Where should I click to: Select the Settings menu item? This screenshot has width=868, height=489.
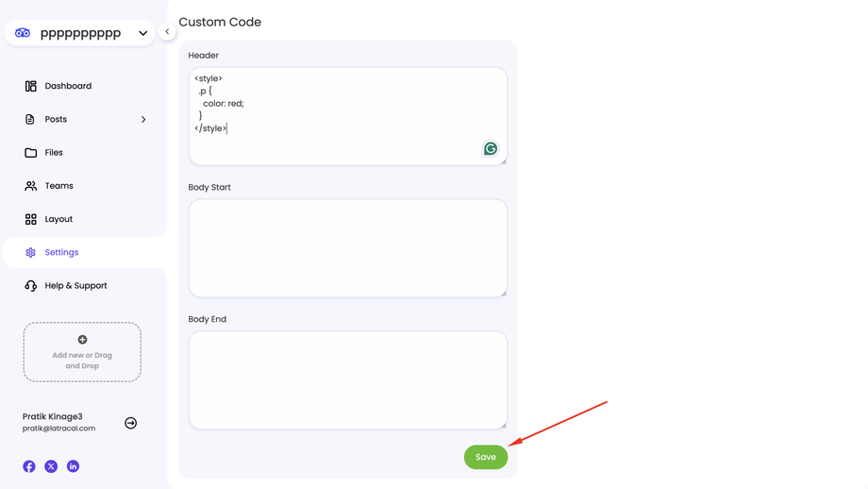tap(61, 252)
